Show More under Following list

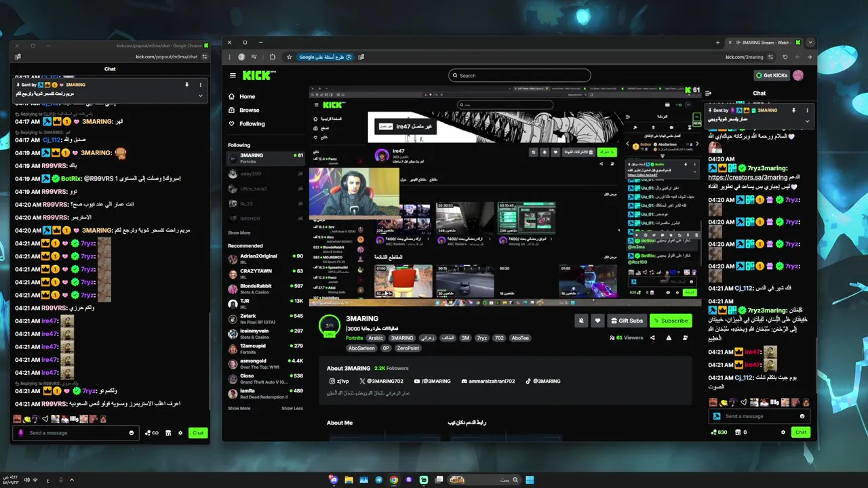click(x=239, y=233)
